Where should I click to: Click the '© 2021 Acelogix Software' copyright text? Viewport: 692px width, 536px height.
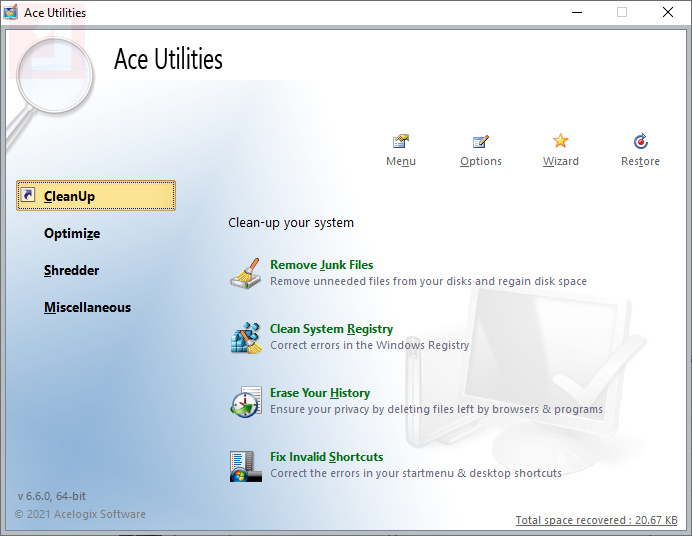pyautogui.click(x=80, y=514)
